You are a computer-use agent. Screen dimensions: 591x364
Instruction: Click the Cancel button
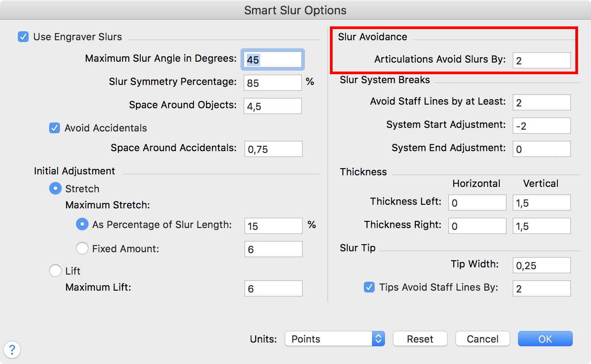482,339
